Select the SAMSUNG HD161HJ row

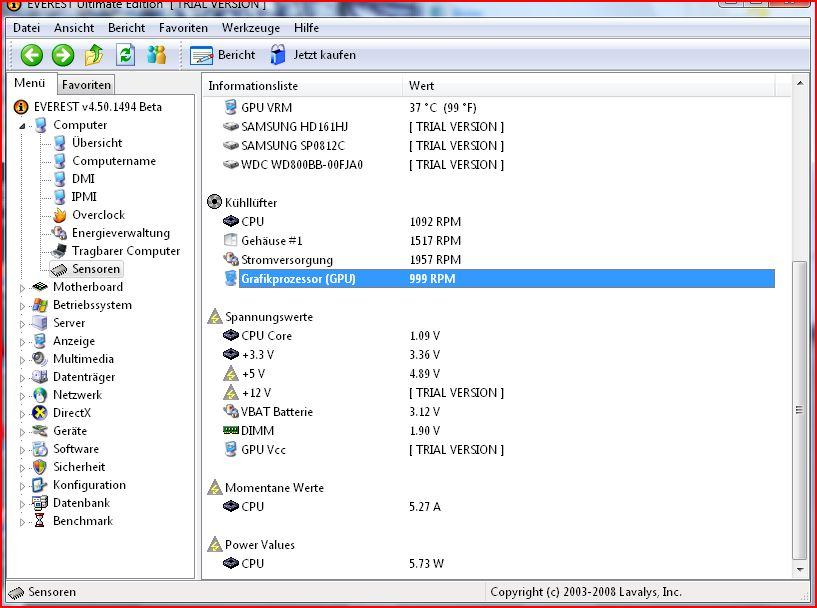point(499,127)
